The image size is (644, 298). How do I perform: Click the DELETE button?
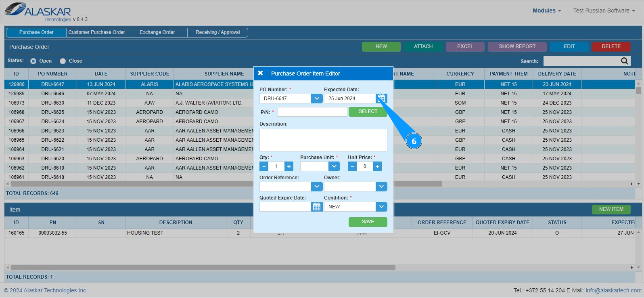click(611, 46)
